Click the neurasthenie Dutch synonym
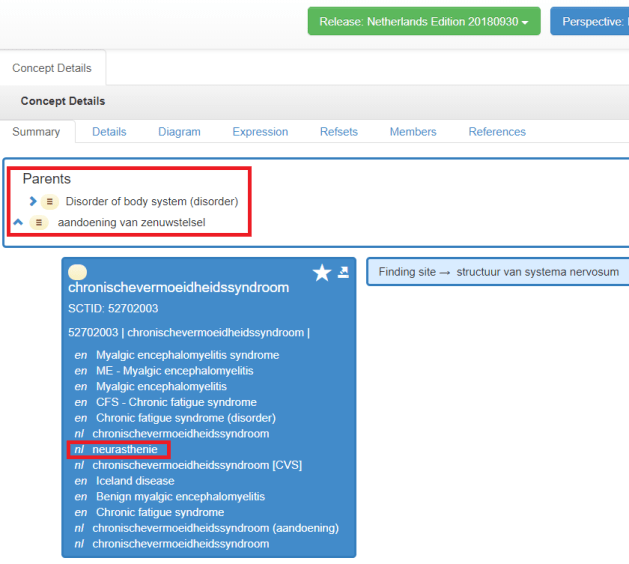The width and height of the screenshot is (629, 564). [x=124, y=450]
